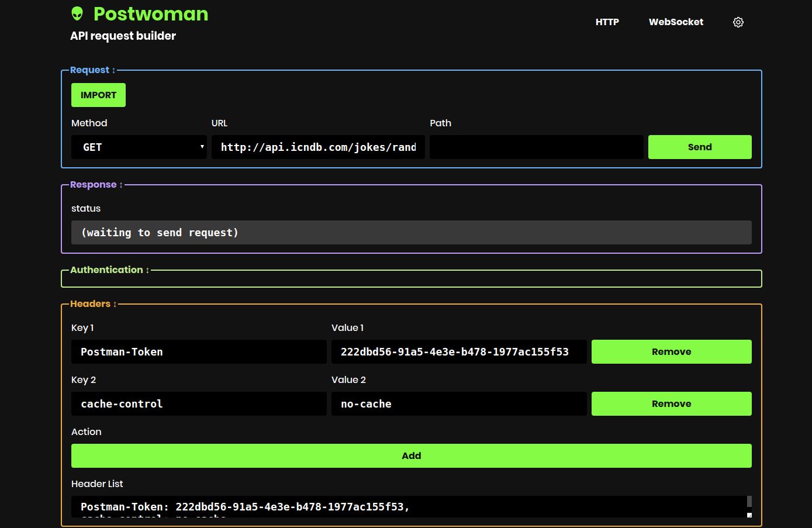
Task: Click the IMPORT button
Action: tap(98, 95)
